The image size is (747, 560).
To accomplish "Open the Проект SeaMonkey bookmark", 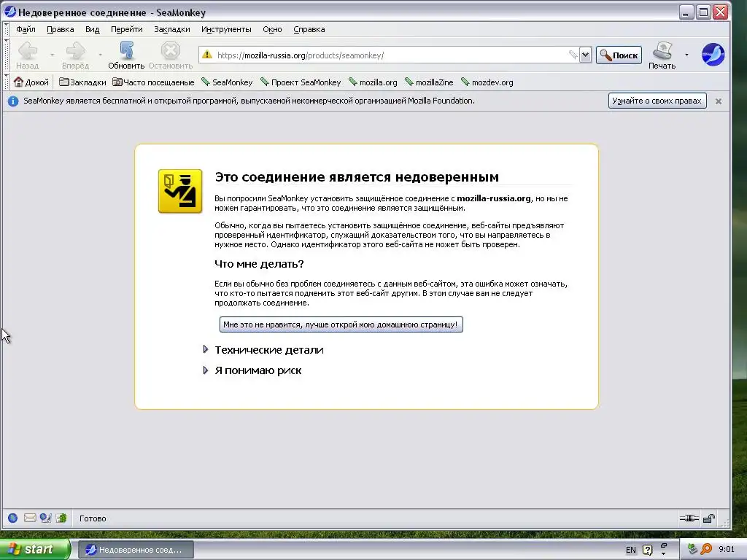I will point(301,82).
